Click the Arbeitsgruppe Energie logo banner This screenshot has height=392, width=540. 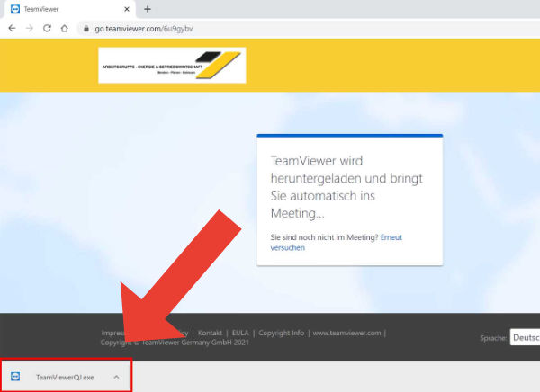172,65
